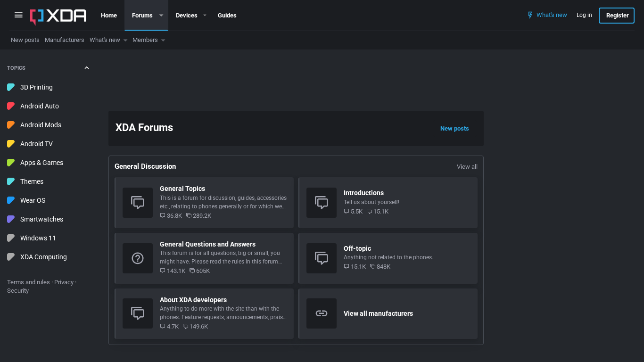The width and height of the screenshot is (644, 362).
Task: Click the General Topics forum icon
Action: tap(138, 203)
